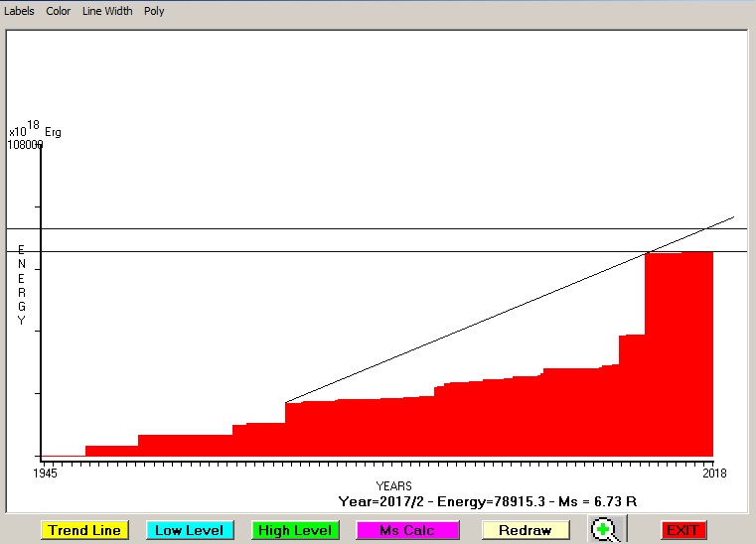
Task: Click the yellow Trend Line button
Action: (84, 530)
